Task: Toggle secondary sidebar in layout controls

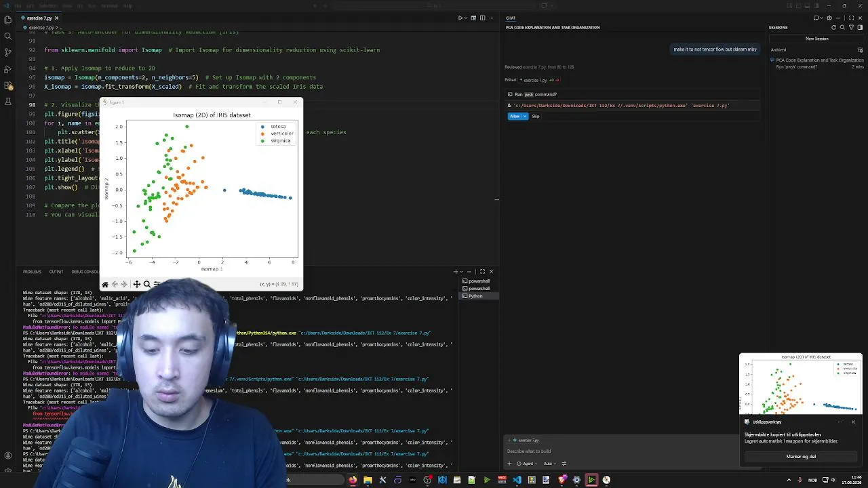Action: click(816, 5)
